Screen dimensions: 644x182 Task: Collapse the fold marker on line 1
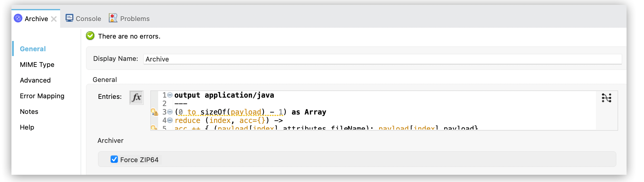(x=170, y=95)
